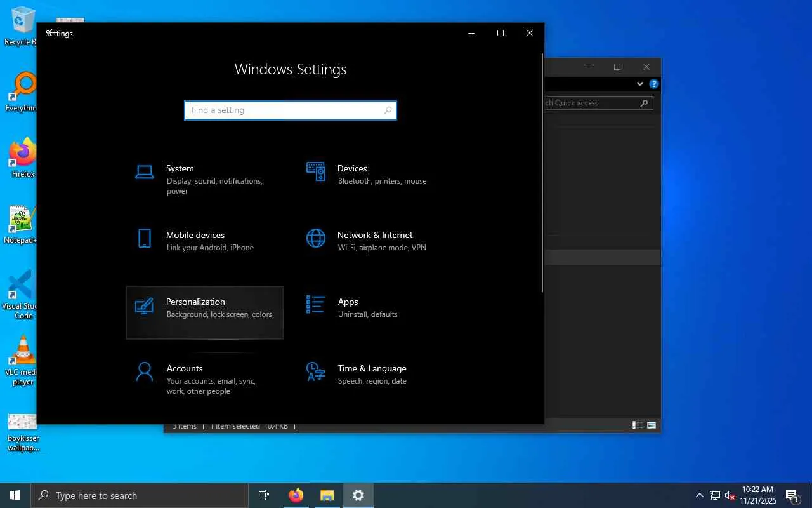Click the Accounts person icon
The height and width of the screenshot is (508, 812).
pos(145,371)
